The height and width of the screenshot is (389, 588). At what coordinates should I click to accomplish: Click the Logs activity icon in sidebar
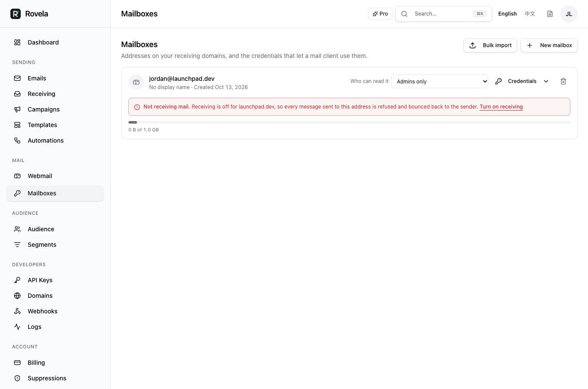[17, 327]
